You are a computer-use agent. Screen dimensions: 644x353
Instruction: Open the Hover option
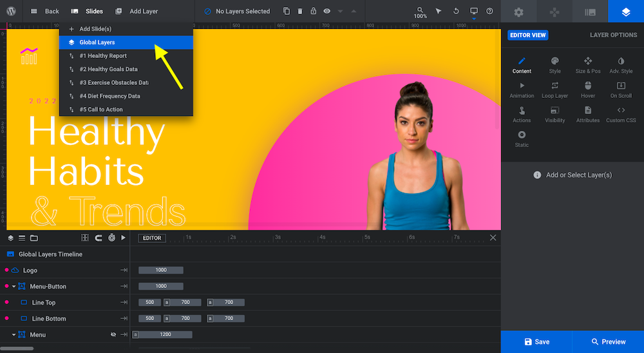click(x=588, y=90)
